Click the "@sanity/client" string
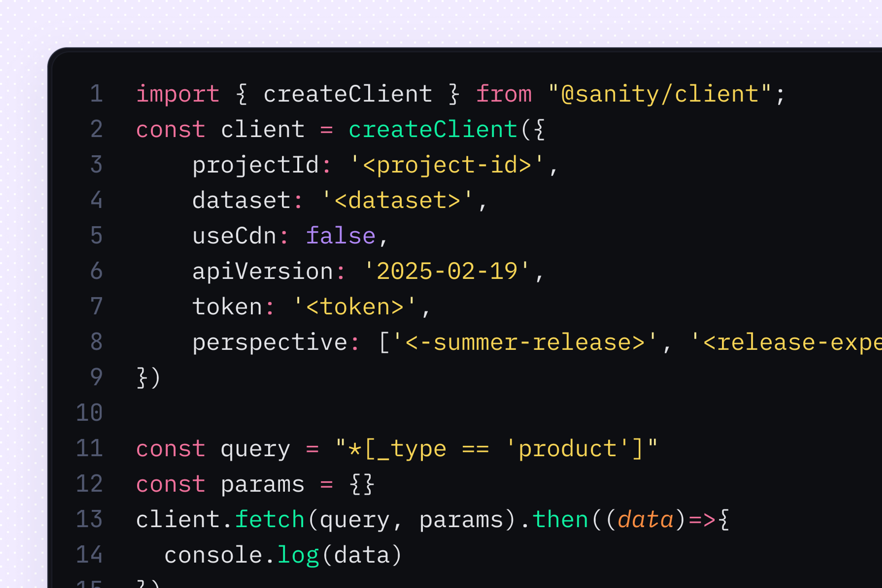This screenshot has width=882, height=588. click(x=660, y=94)
